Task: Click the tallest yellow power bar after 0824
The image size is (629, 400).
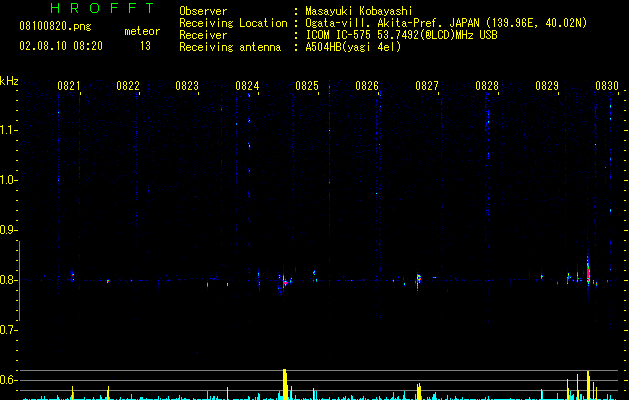Action: tap(285, 384)
